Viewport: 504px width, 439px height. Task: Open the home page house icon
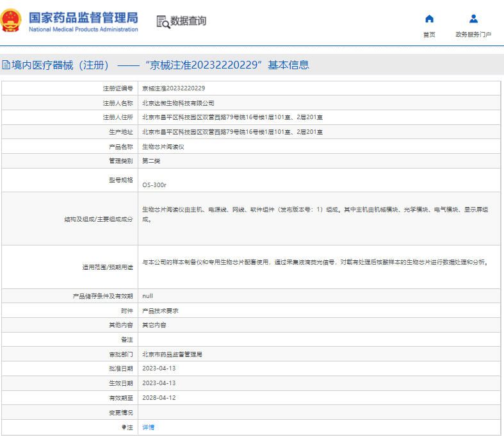click(429, 19)
